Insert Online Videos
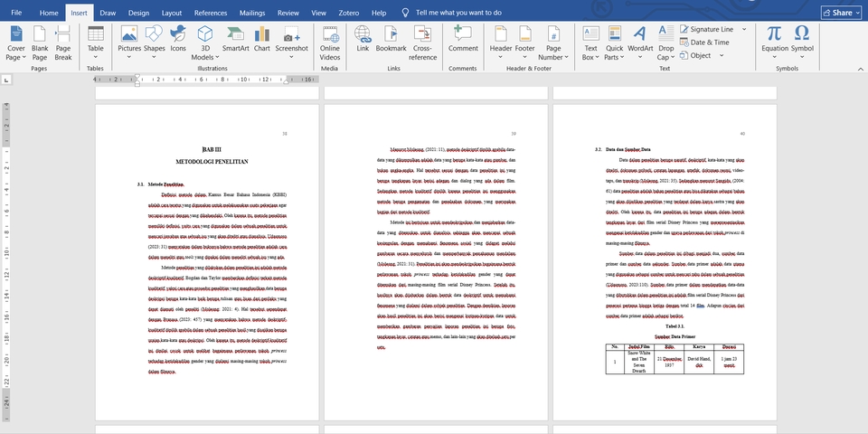 coord(330,43)
